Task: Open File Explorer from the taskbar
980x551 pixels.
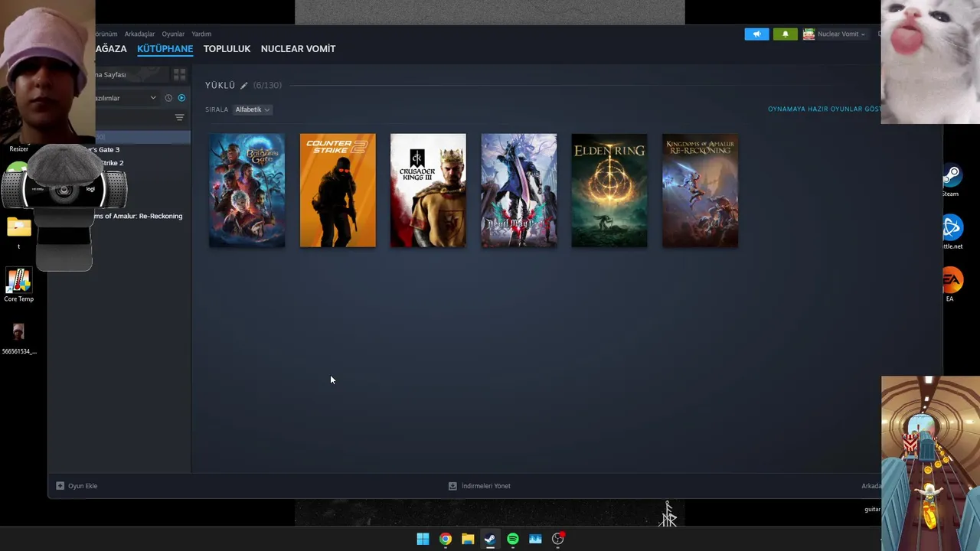Action: point(468,539)
